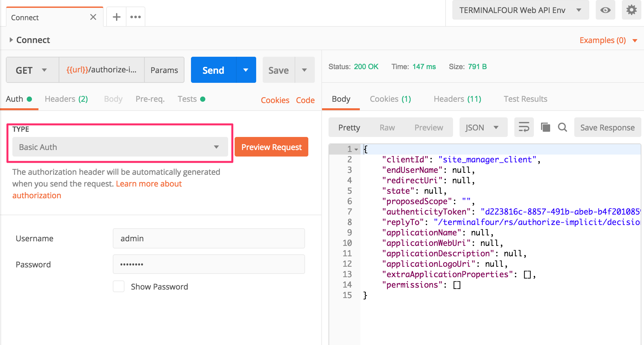Copy response body to clipboard
This screenshot has height=345, width=644.
click(x=545, y=127)
